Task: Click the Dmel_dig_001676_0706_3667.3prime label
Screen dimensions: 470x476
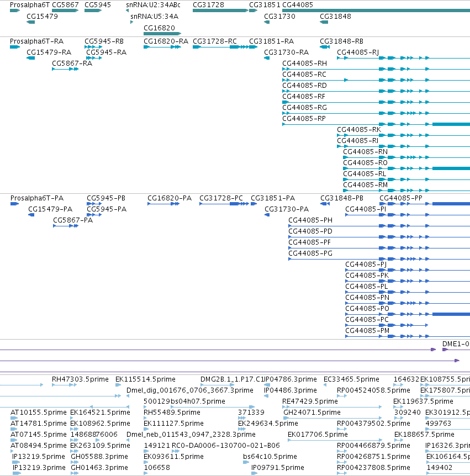Action: (x=190, y=390)
